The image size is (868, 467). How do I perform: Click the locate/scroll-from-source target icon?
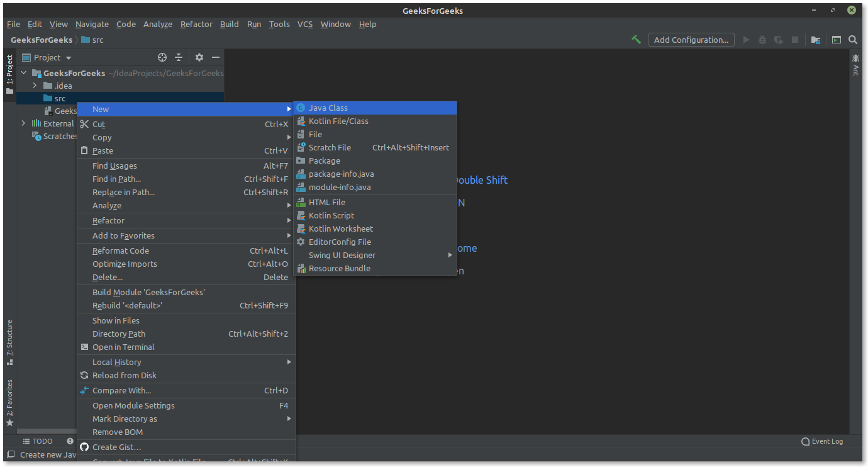tap(162, 57)
